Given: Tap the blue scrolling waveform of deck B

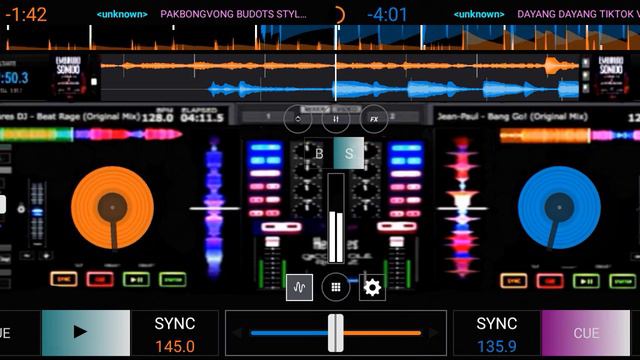Looking at the screenshot, I should pos(340,89).
